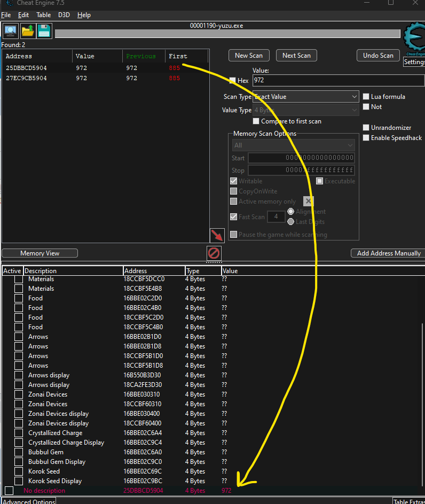Viewport: 425px width, 504px height.
Task: Open Settings button
Action: tap(414, 62)
